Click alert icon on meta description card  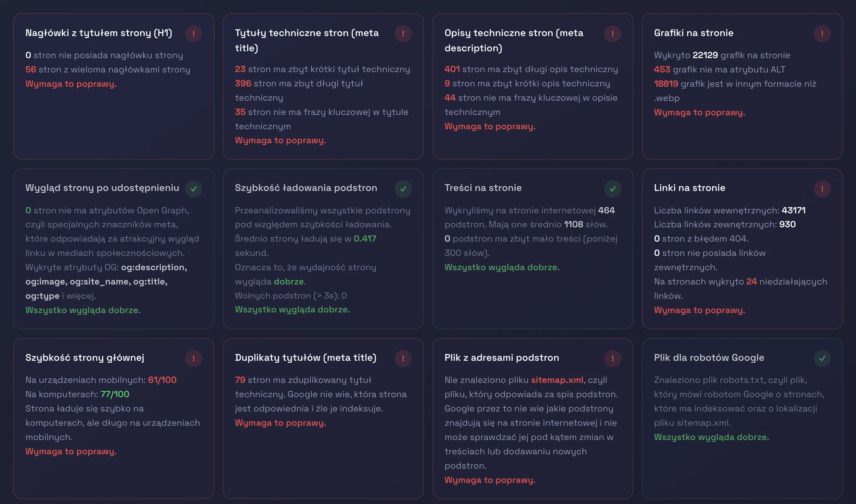click(612, 34)
